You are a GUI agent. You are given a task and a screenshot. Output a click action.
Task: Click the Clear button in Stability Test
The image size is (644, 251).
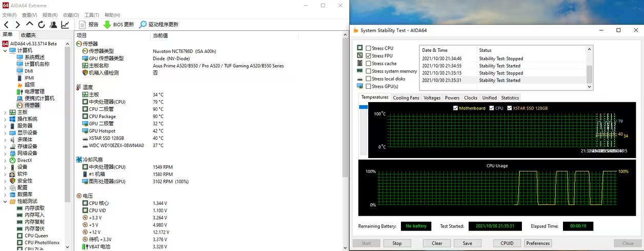(437, 243)
